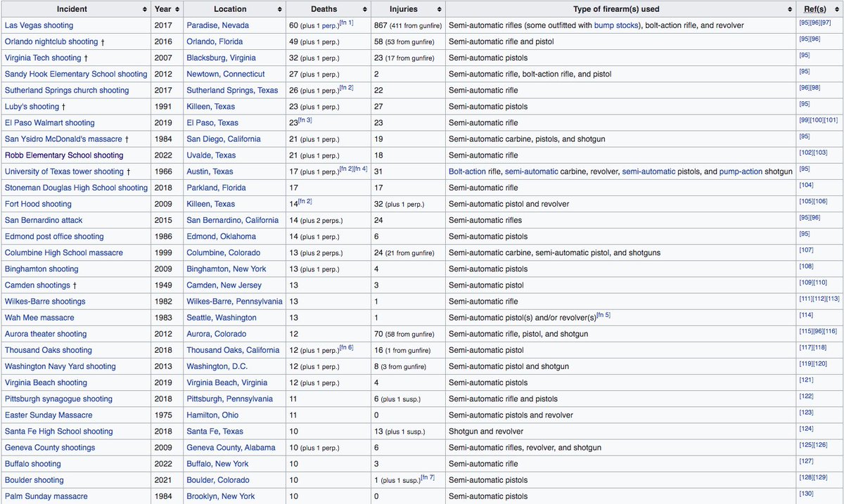This screenshot has width=844, height=504.
Task: Sort table by Location column arrows
Action: click(280, 9)
